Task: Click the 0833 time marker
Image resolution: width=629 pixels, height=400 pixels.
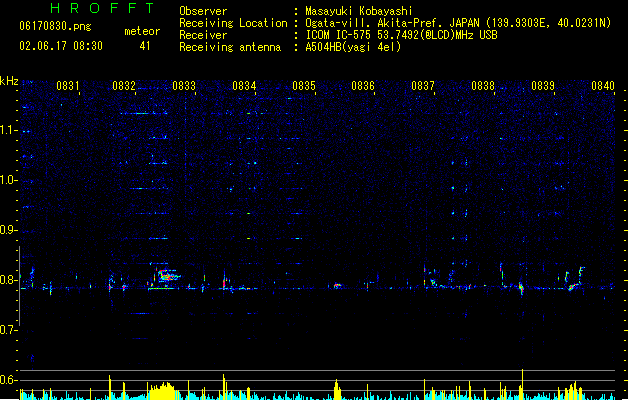Action: (x=184, y=86)
